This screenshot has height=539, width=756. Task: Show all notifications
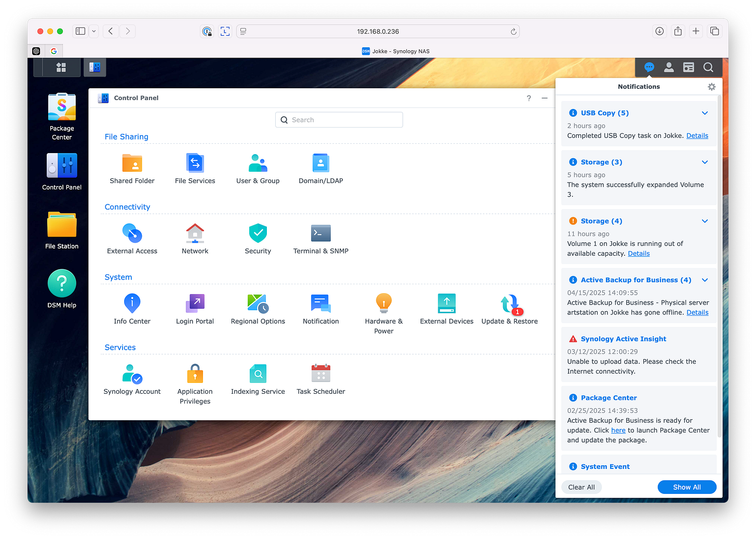(686, 487)
